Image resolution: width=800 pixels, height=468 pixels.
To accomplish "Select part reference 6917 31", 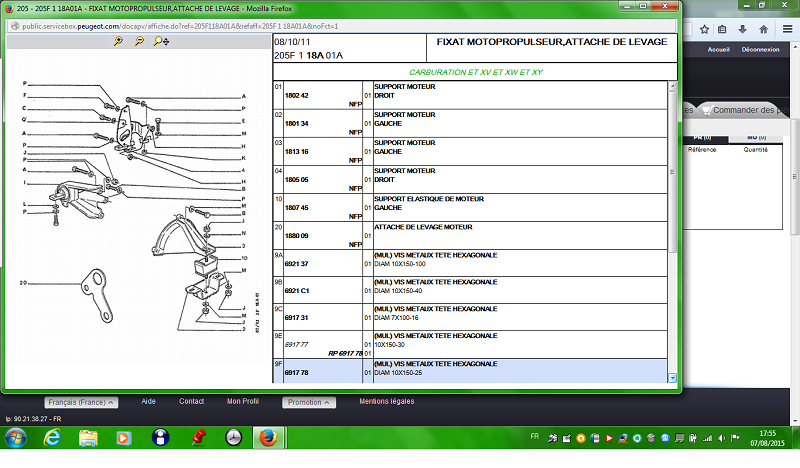I will click(x=296, y=318).
